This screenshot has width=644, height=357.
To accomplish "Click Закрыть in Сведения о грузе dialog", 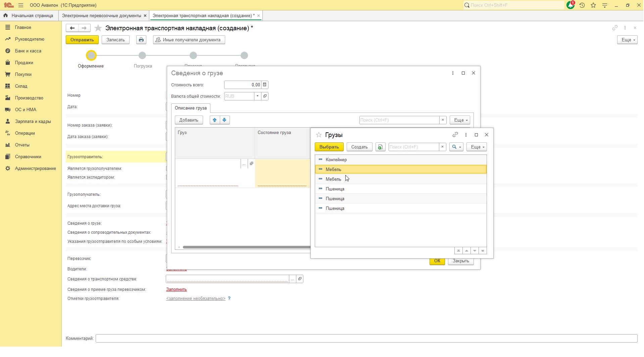I will (461, 261).
